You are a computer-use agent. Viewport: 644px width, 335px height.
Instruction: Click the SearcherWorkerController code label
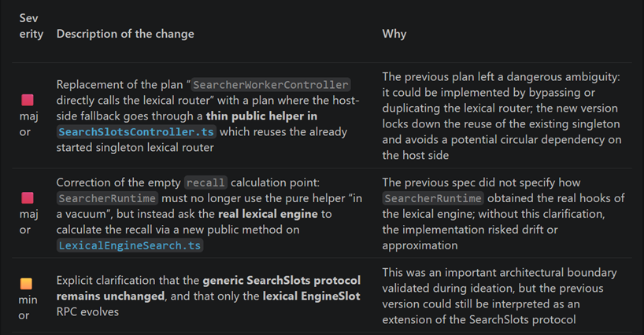pyautogui.click(x=271, y=85)
